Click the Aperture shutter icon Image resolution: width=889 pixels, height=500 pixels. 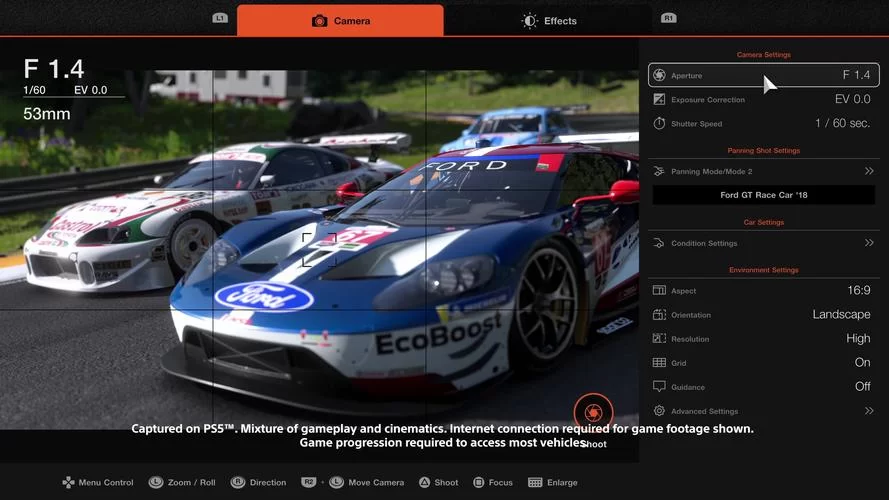pyautogui.click(x=659, y=75)
